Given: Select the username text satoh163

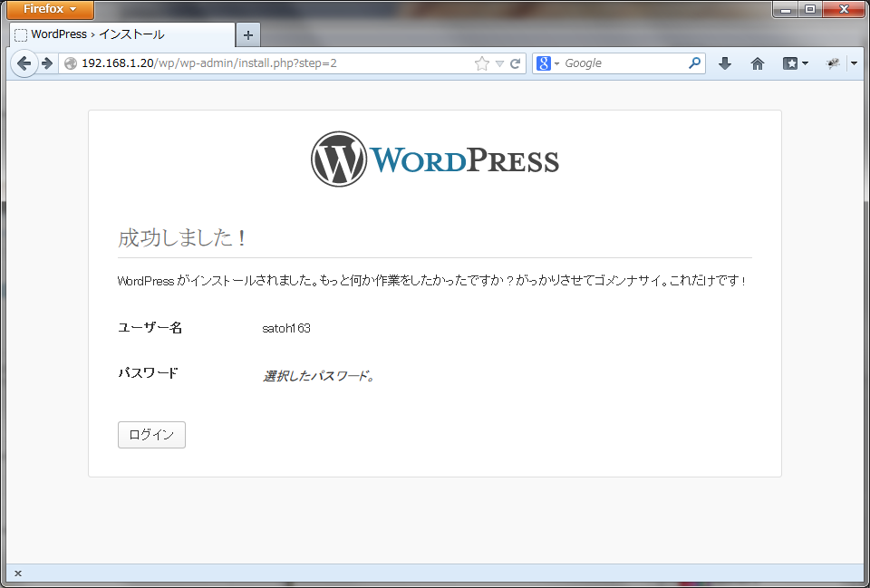Looking at the screenshot, I should pos(286,328).
